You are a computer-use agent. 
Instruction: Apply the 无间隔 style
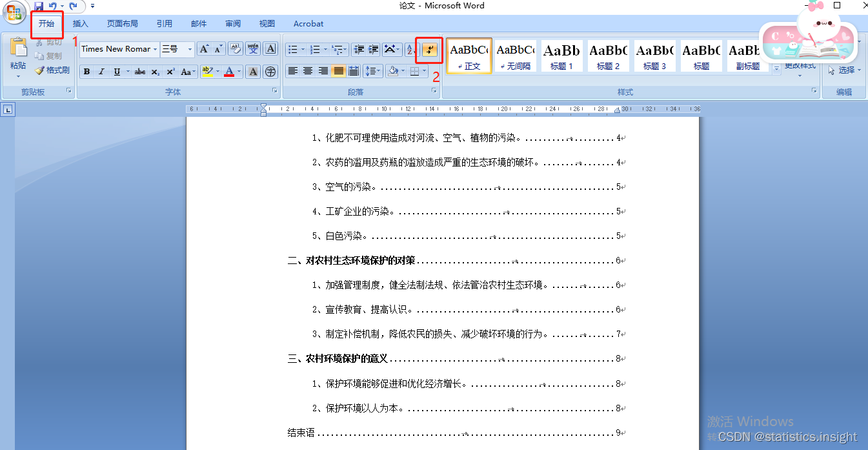(x=516, y=56)
